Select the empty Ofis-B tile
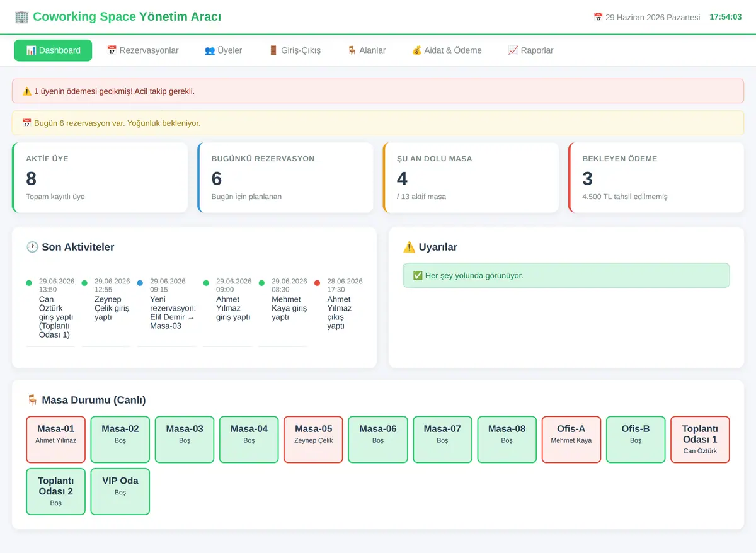Viewport: 756px width, 553px height. click(x=636, y=440)
